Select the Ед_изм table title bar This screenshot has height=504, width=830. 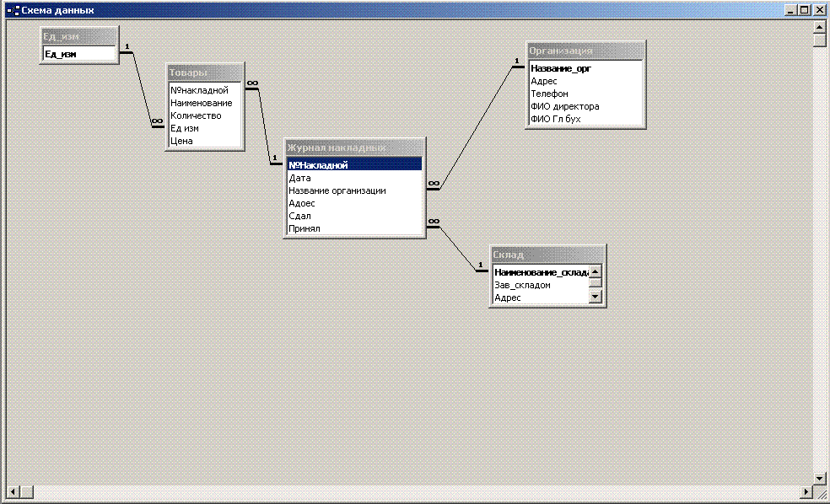point(79,36)
